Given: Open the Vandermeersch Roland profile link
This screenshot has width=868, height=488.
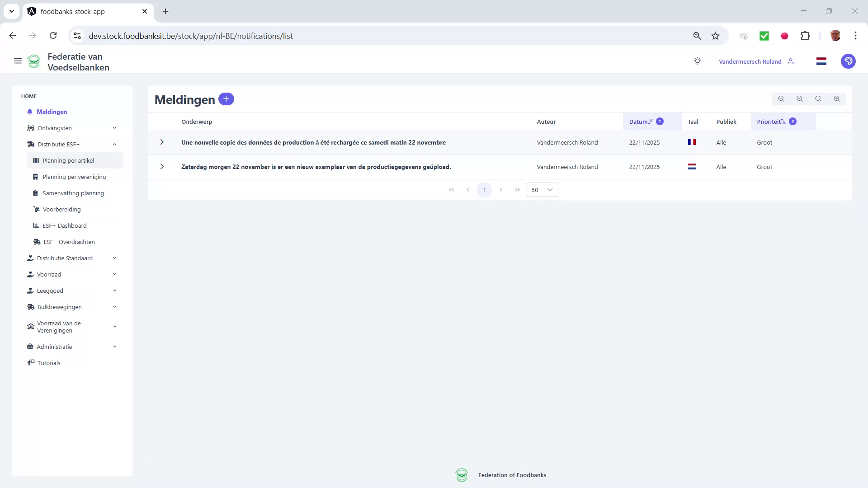Looking at the screenshot, I should pyautogui.click(x=750, y=61).
